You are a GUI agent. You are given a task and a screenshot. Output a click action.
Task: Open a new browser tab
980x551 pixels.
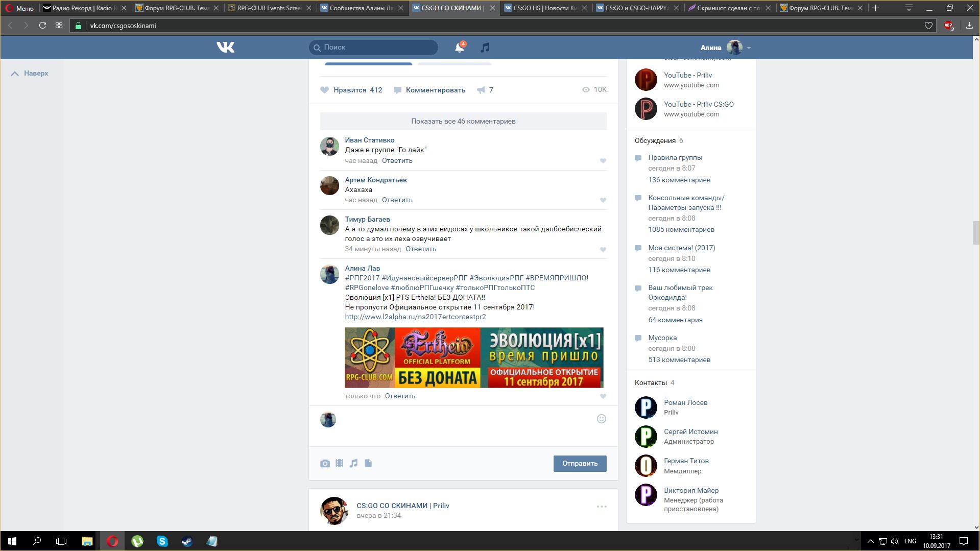pyautogui.click(x=876, y=8)
